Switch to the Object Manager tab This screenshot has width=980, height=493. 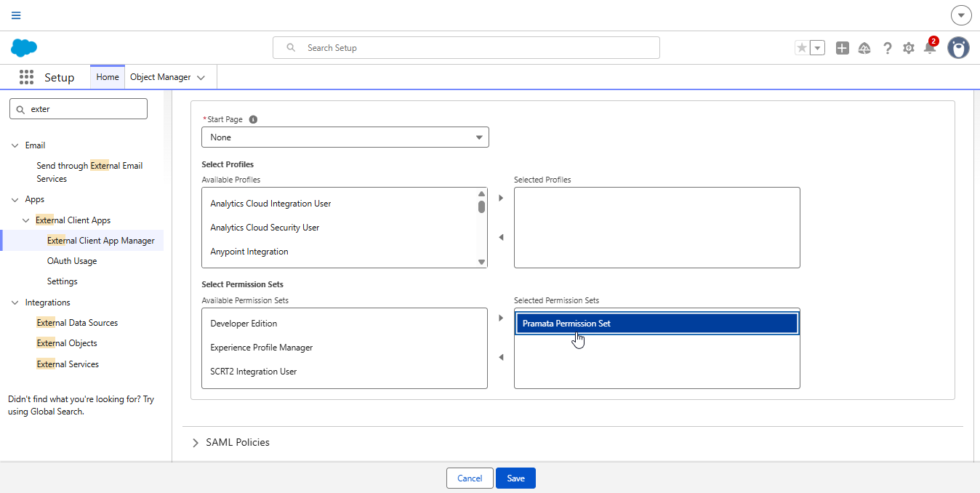[x=161, y=77]
